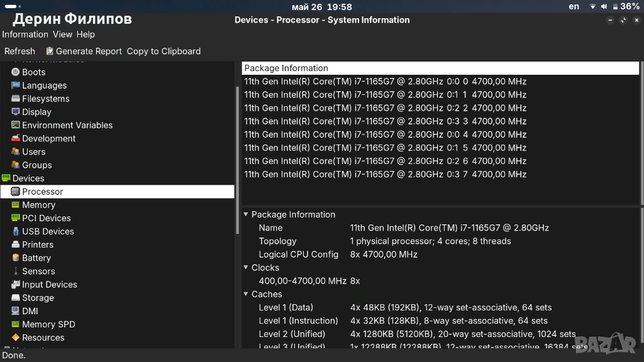Viewport: 644px width, 362px height.
Task: Select the Resources diamond icon
Action: [x=16, y=337]
